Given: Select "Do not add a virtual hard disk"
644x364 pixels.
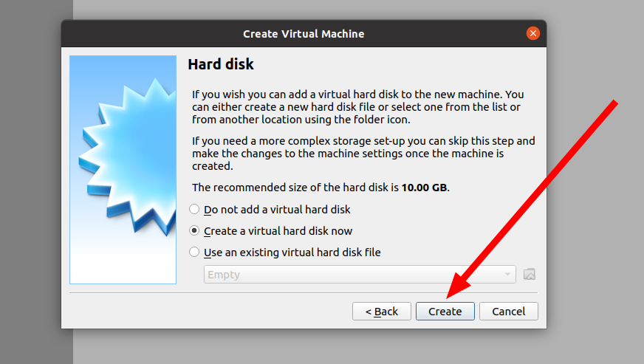Looking at the screenshot, I should [x=195, y=210].
